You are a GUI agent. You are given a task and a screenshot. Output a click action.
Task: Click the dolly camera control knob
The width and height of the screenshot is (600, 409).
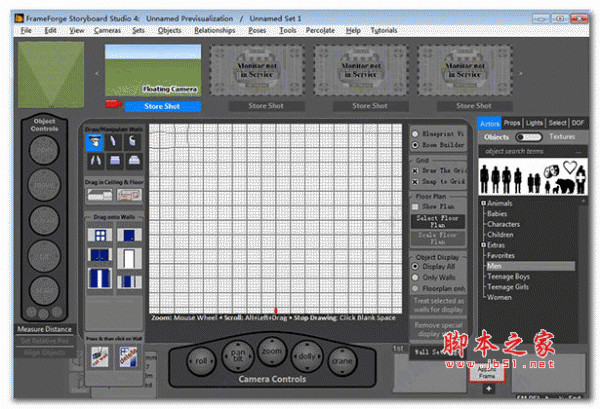coord(307,356)
